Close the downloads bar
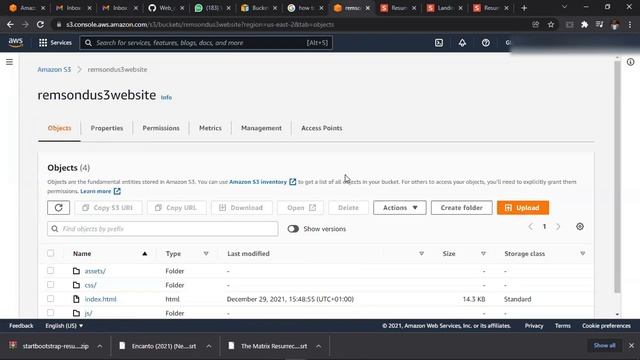 point(631,345)
